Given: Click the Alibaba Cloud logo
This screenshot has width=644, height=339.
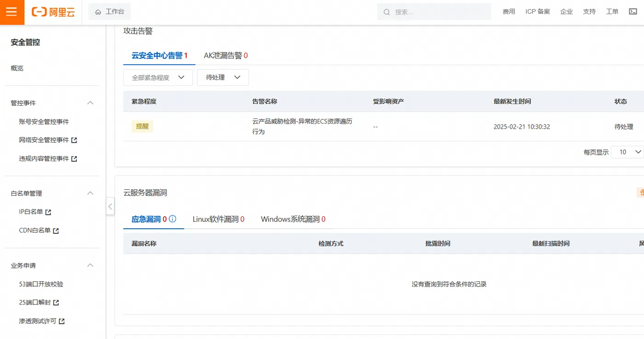Looking at the screenshot, I should point(53,12).
